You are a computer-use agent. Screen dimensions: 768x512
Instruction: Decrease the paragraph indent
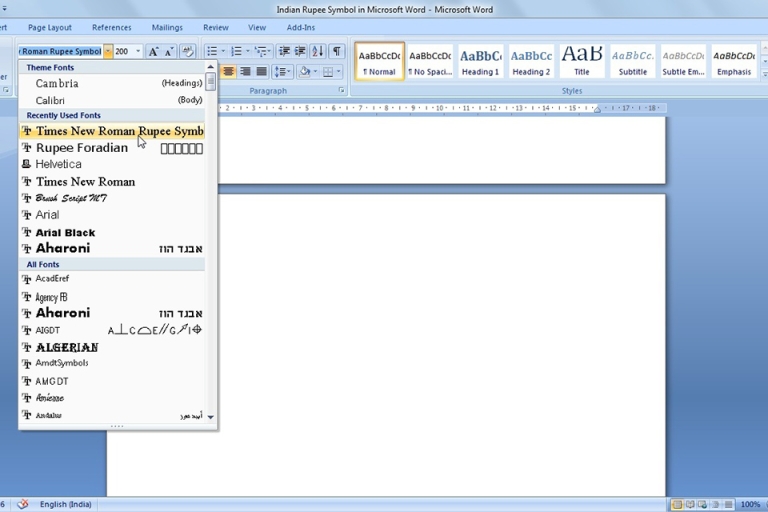click(284, 51)
